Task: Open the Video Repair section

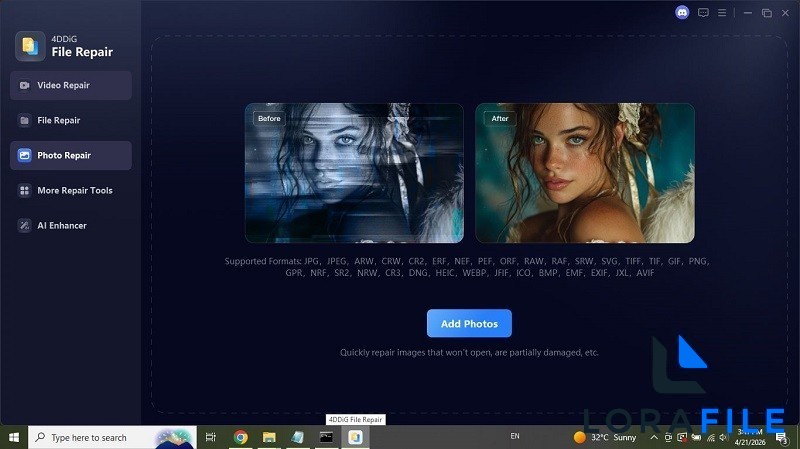Action: point(70,85)
